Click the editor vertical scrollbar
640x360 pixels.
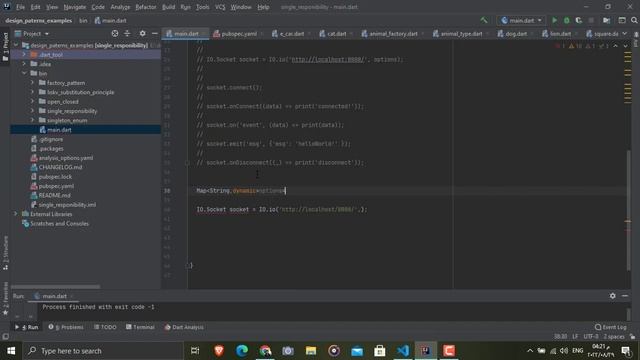629,211
